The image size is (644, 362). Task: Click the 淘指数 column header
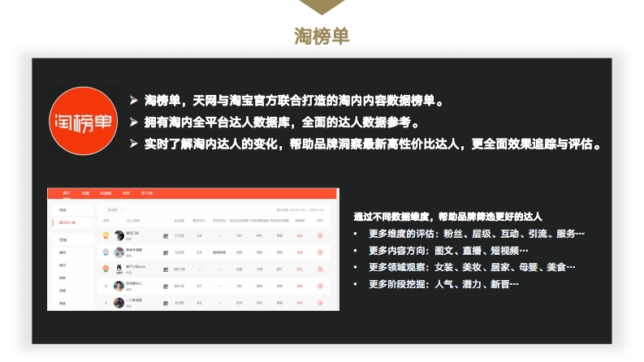point(300,221)
